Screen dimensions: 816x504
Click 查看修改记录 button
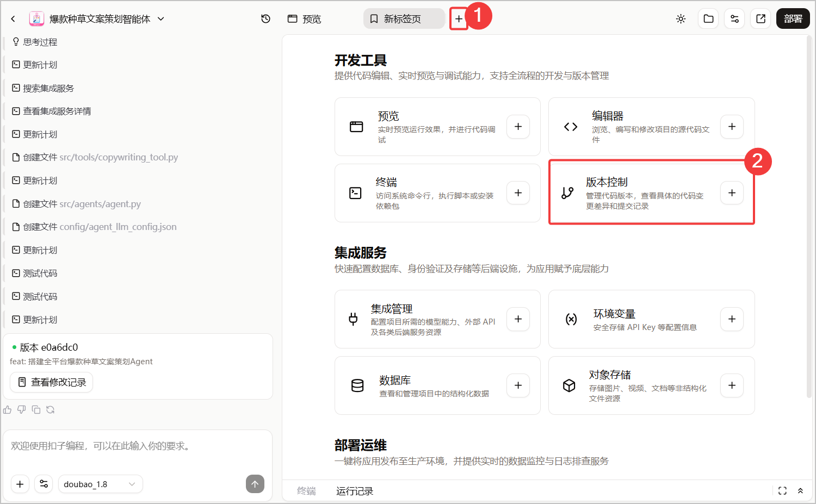(52, 382)
